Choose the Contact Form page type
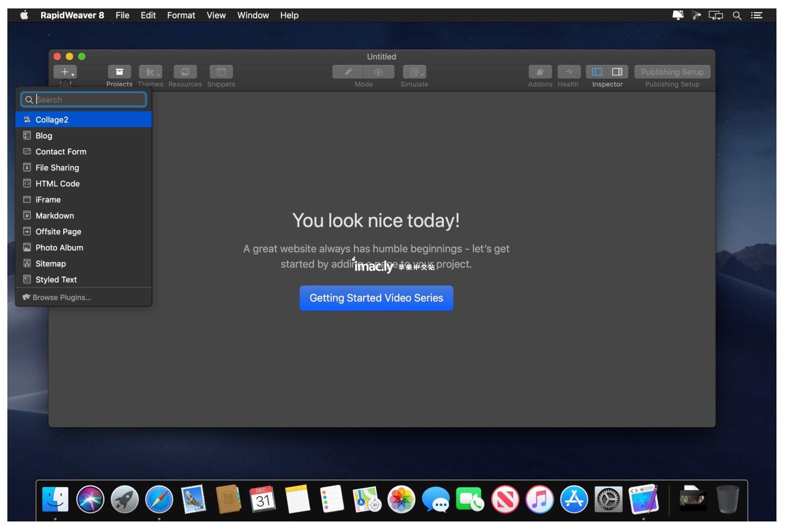This screenshot has height=532, width=787. tap(84, 152)
